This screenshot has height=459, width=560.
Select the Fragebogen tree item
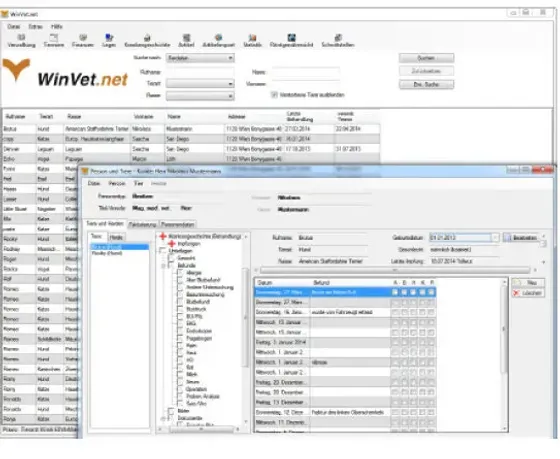tap(199, 338)
